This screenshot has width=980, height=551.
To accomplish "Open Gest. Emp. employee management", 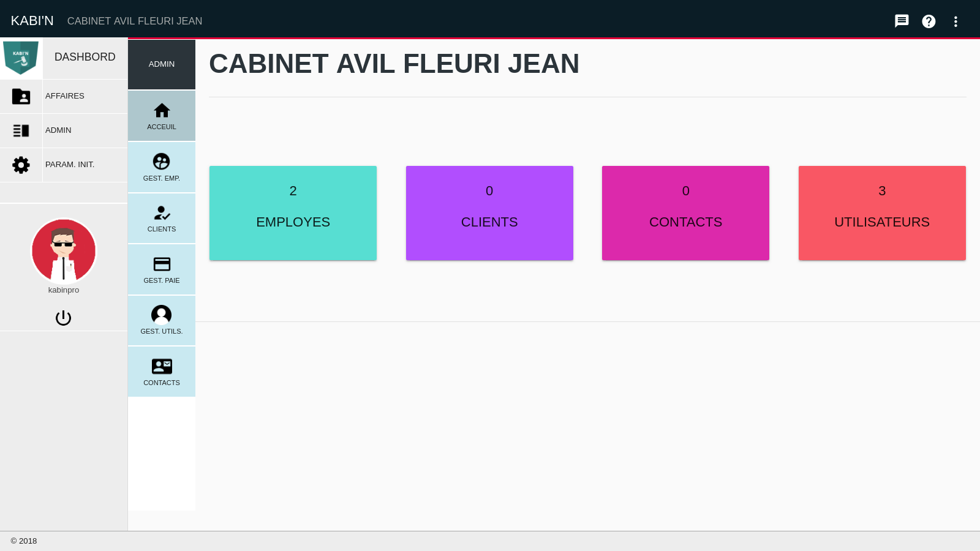I will point(162,167).
